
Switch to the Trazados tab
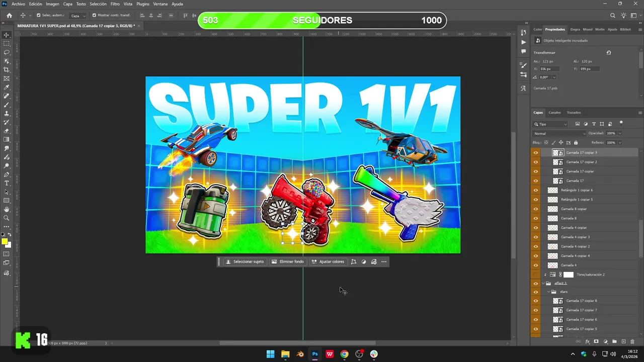coord(574,113)
